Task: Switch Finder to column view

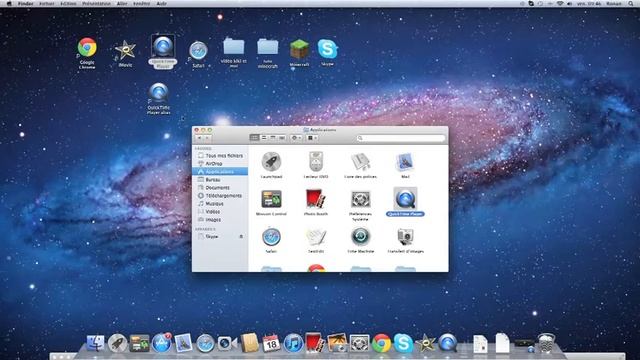Action: (273, 138)
